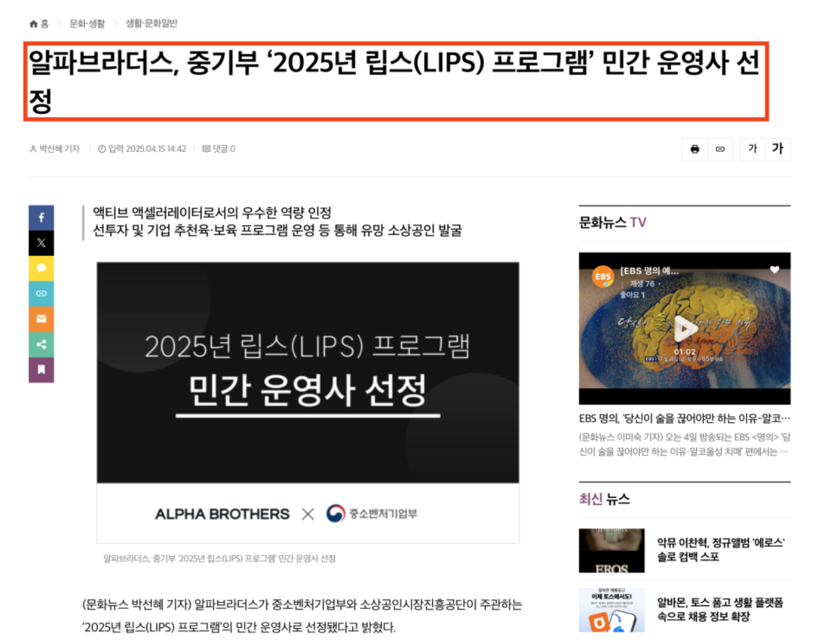Click reporter name 박선혜 기자

(x=55, y=149)
